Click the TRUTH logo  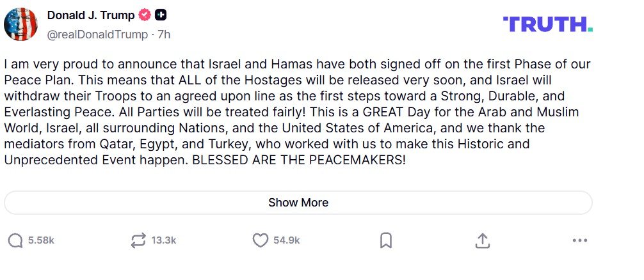(x=548, y=25)
